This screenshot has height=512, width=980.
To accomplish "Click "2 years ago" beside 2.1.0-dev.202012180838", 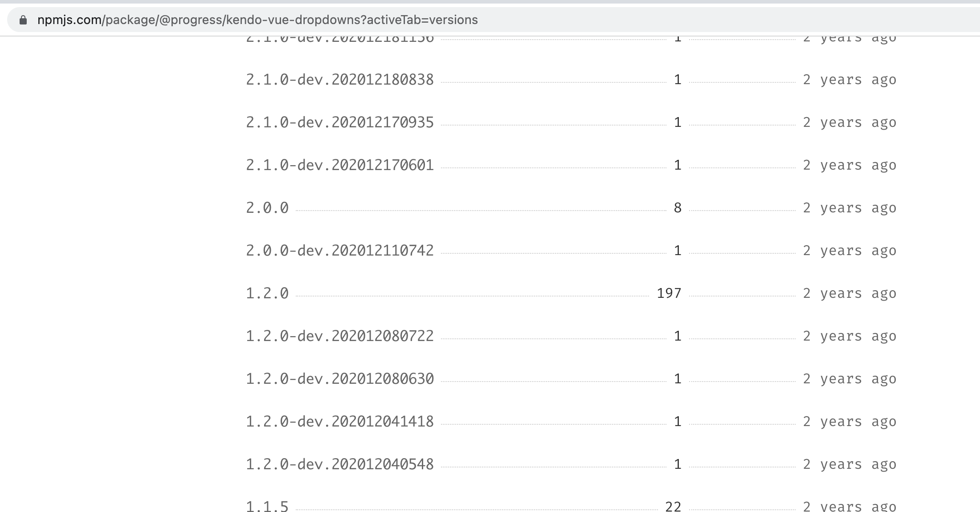I will click(x=849, y=80).
